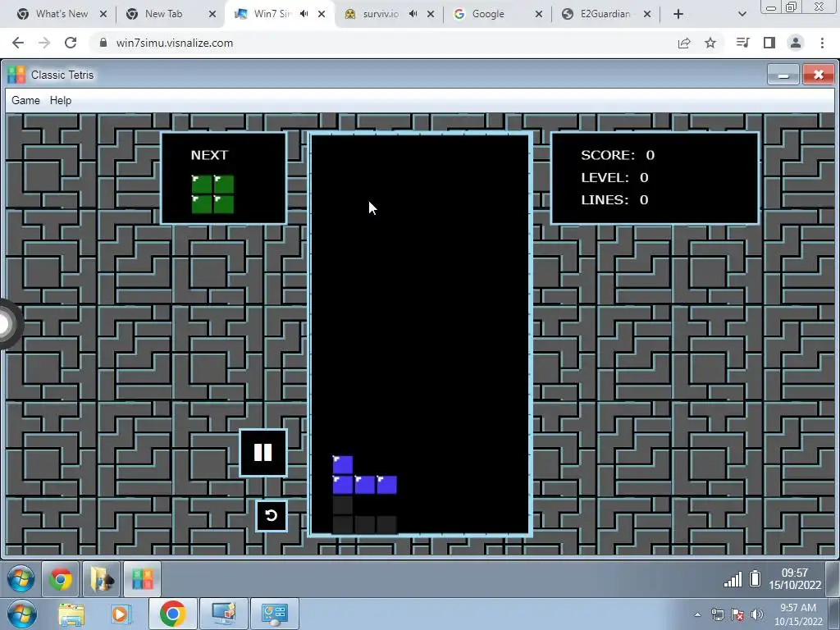Open the monitor app on host taskbar
This screenshot has height=630, width=840.
click(223, 614)
